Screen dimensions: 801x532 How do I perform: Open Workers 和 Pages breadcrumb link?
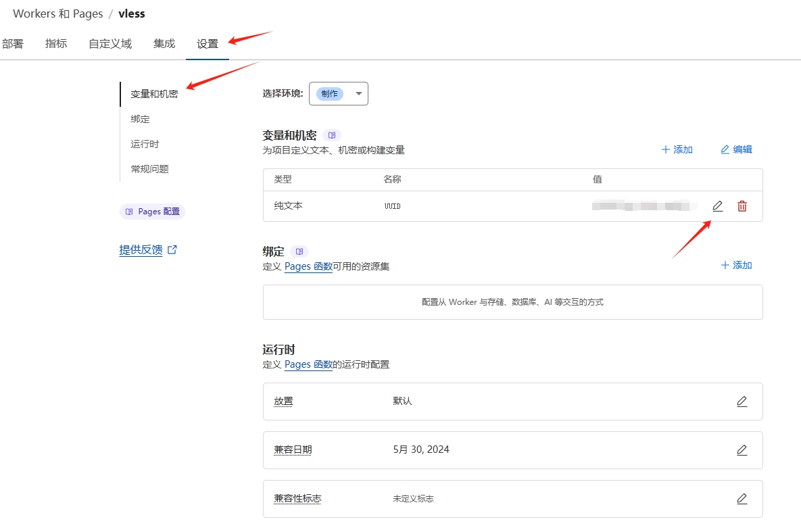point(57,14)
